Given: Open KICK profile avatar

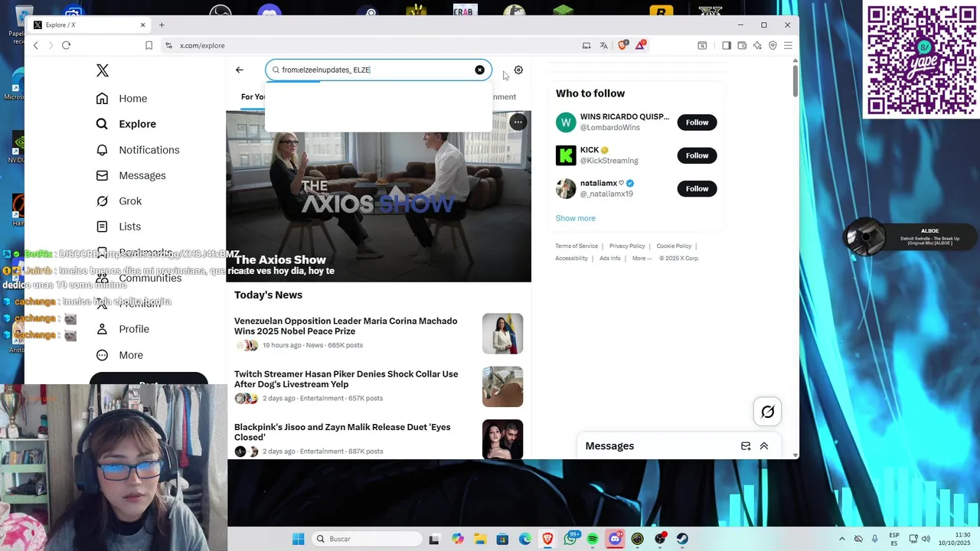Looking at the screenshot, I should click(x=566, y=155).
